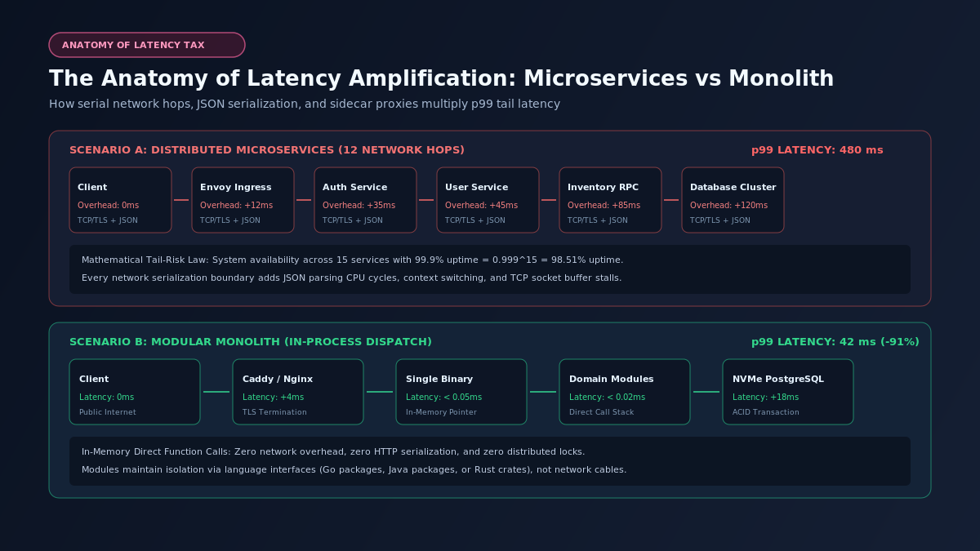Click the subtitle mentioning sidecar proxies
Screen dimensions: 980x551
(305, 104)
